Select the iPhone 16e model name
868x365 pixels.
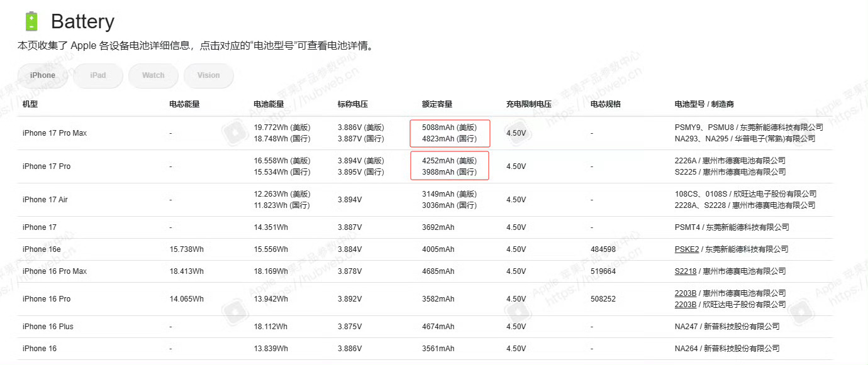42,249
